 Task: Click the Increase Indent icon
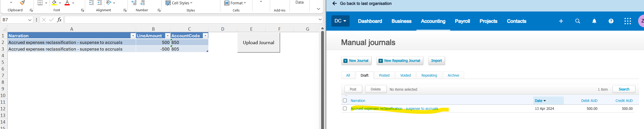(x=100, y=3)
